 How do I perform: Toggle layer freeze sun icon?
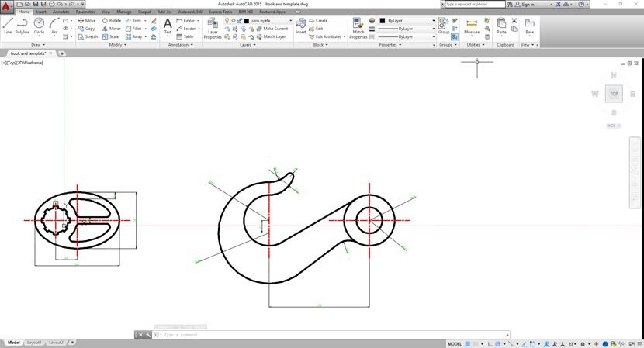(x=233, y=20)
